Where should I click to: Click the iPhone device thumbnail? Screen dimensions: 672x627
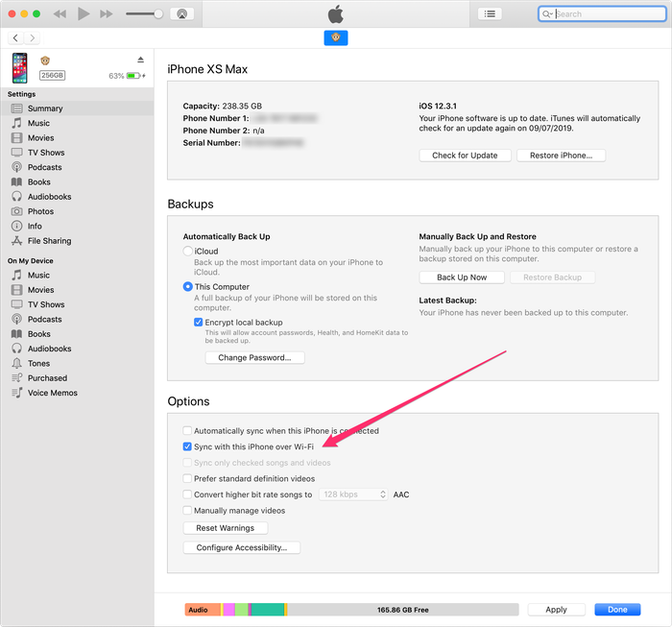20,68
